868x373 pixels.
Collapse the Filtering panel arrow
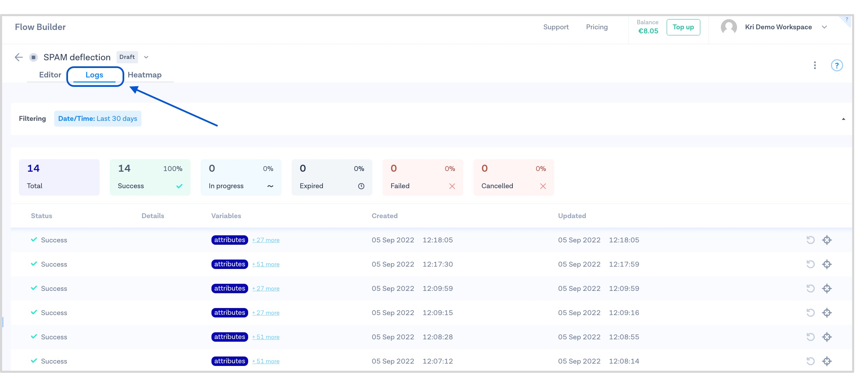point(843,119)
